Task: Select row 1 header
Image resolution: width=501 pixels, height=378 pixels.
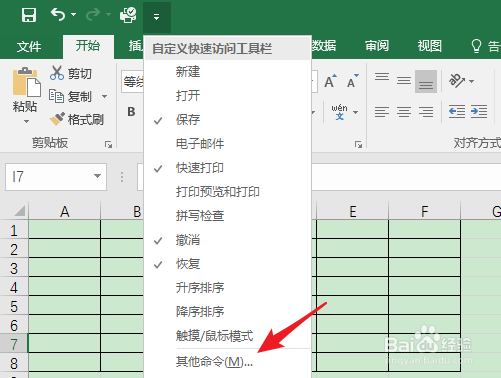Action: pos(14,230)
